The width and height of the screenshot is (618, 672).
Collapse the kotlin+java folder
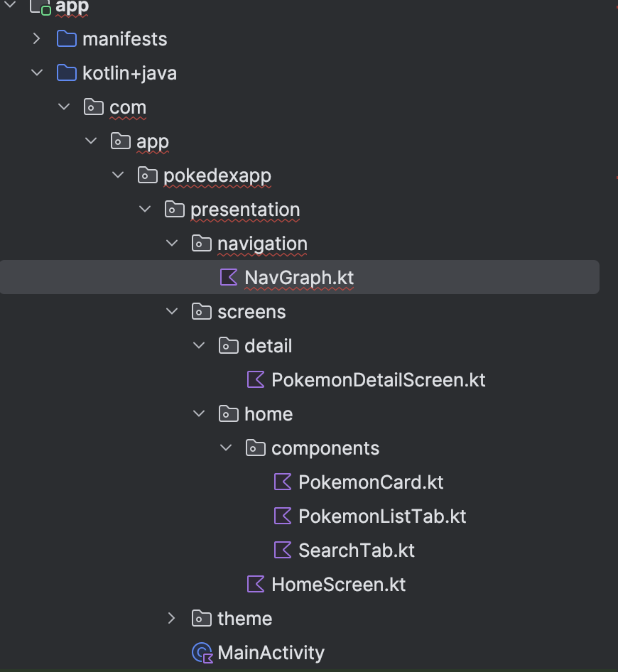coord(37,72)
